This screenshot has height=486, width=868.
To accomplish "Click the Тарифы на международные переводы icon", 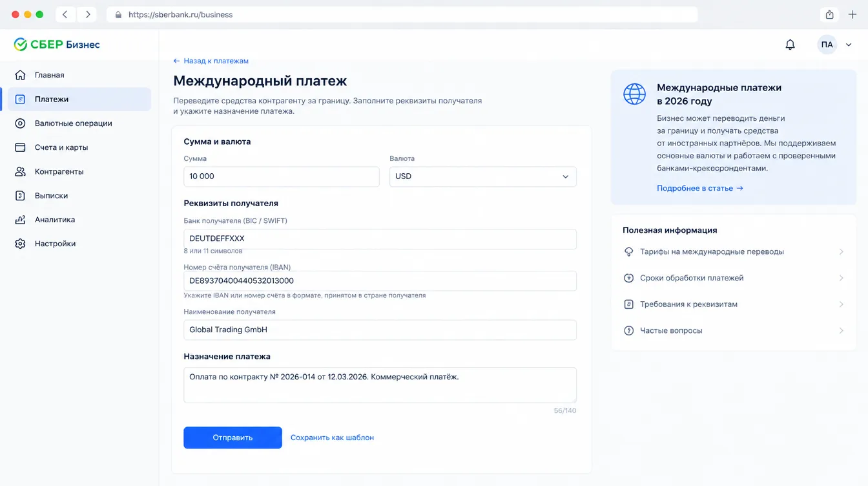I will click(628, 252).
